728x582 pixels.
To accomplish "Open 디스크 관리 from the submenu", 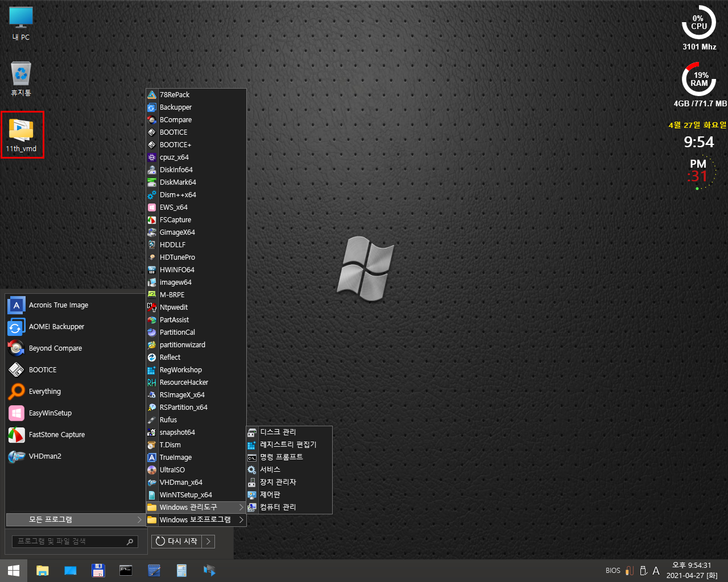I will [x=289, y=433].
